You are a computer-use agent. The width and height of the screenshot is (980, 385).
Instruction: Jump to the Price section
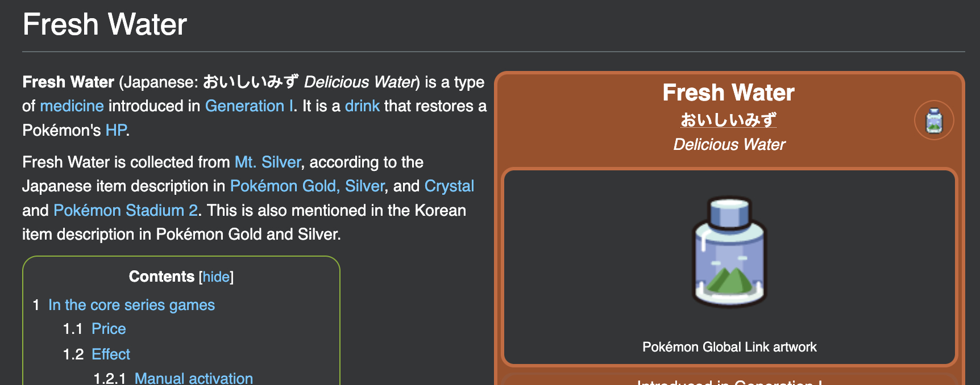click(109, 329)
